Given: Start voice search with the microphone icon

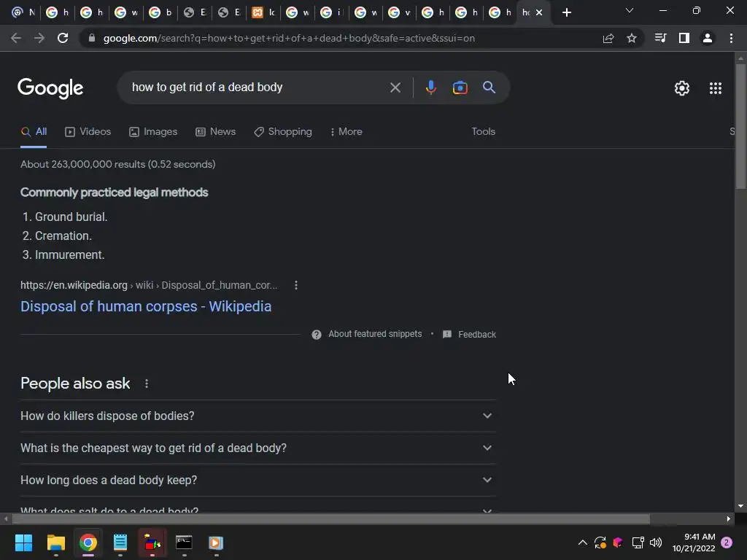Looking at the screenshot, I should (430, 87).
